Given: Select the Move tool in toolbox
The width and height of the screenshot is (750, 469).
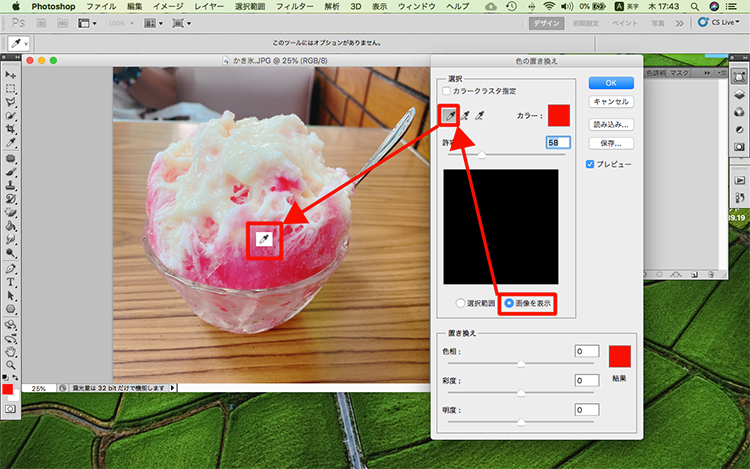Looking at the screenshot, I should click(x=10, y=74).
